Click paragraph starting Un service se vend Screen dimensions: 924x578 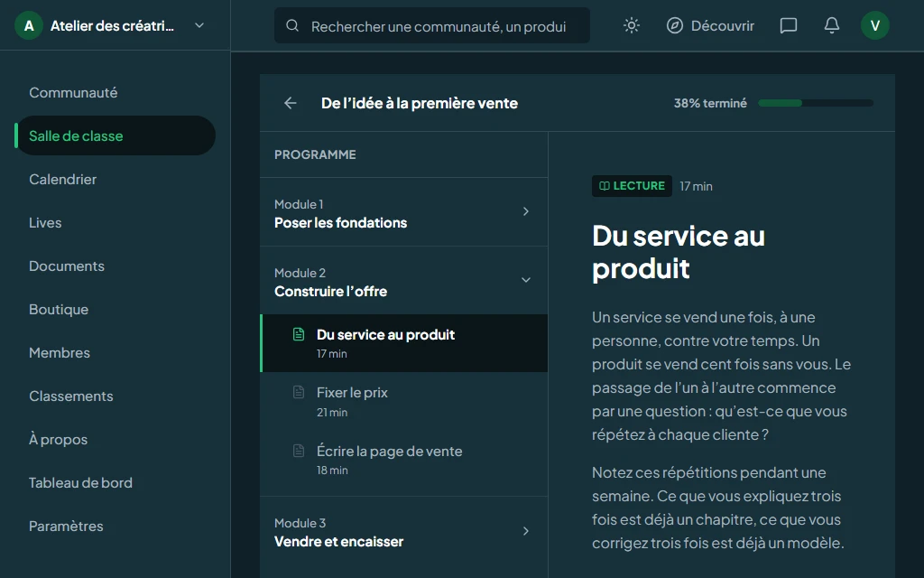click(x=721, y=376)
